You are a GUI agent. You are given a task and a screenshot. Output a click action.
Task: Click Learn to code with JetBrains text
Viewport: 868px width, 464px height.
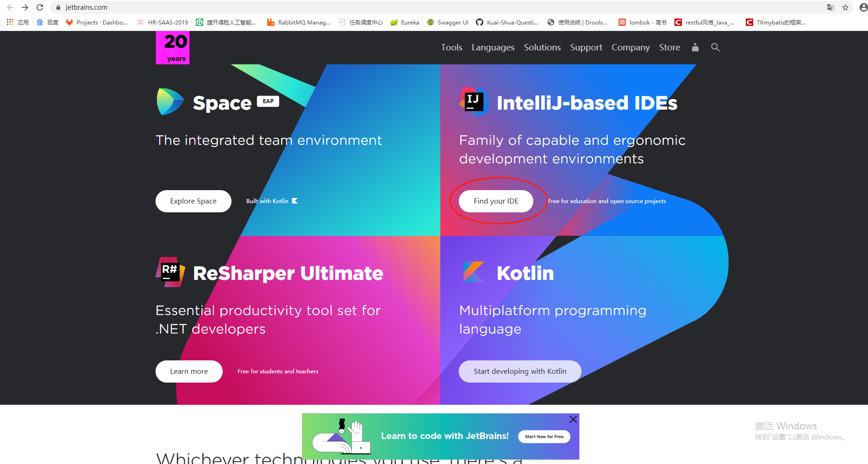[445, 436]
